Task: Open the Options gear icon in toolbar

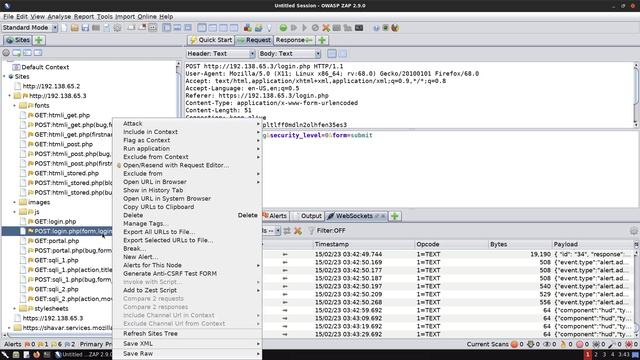Action: (117, 28)
